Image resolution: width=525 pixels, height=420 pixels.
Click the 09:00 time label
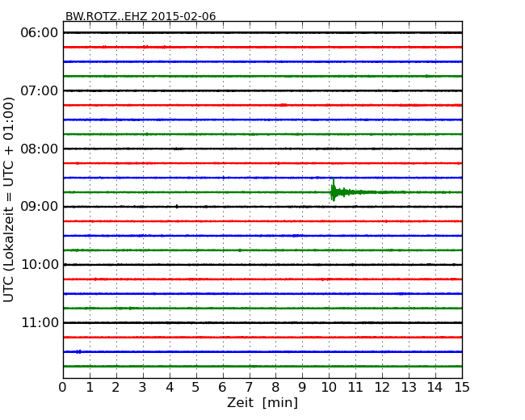tap(40, 207)
